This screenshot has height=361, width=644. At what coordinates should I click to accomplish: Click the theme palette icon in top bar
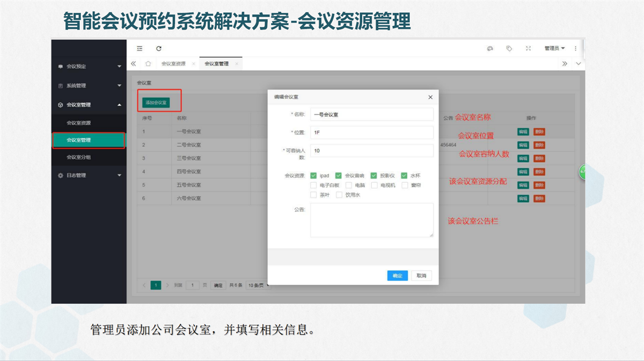pyautogui.click(x=489, y=48)
